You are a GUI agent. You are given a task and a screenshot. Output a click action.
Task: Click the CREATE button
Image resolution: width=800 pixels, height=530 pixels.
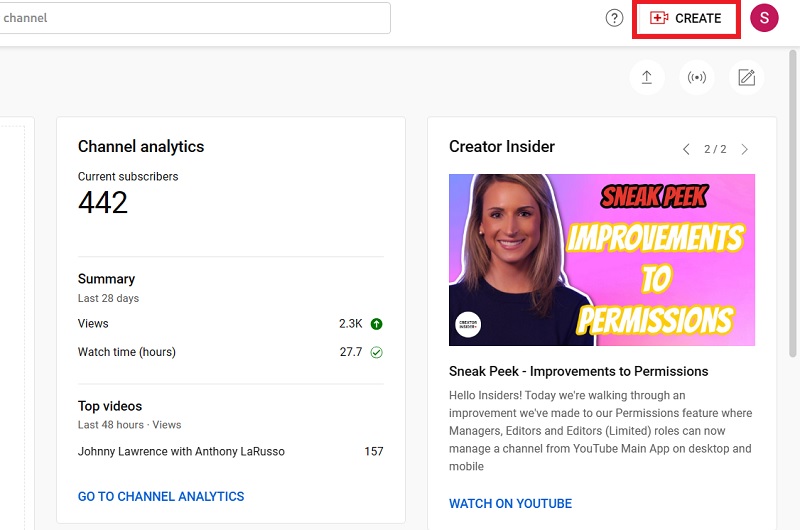(686, 18)
